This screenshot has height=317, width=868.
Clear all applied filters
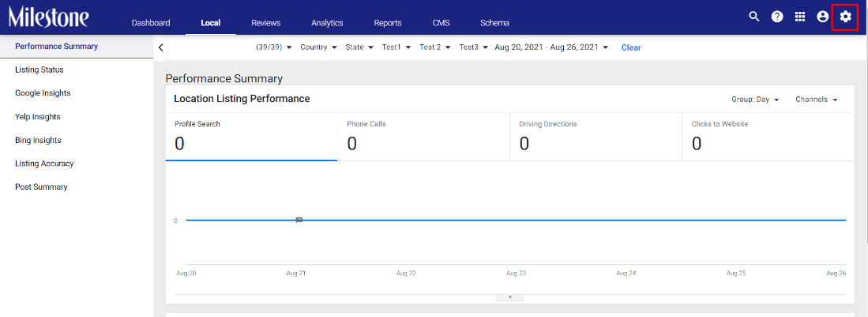tap(631, 47)
